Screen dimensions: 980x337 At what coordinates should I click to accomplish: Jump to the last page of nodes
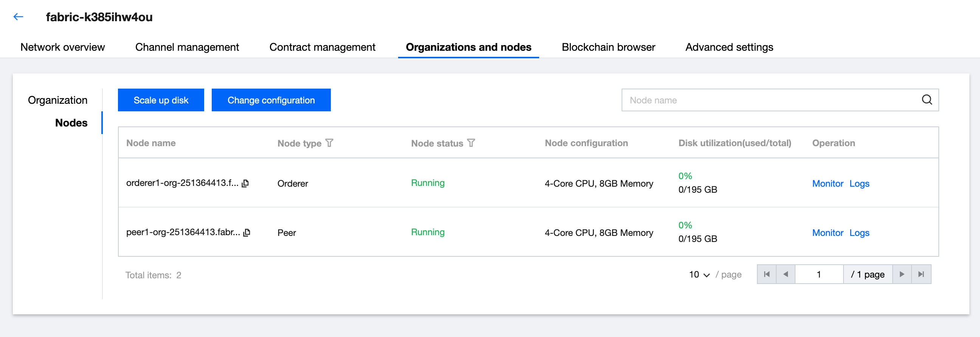[x=921, y=274]
